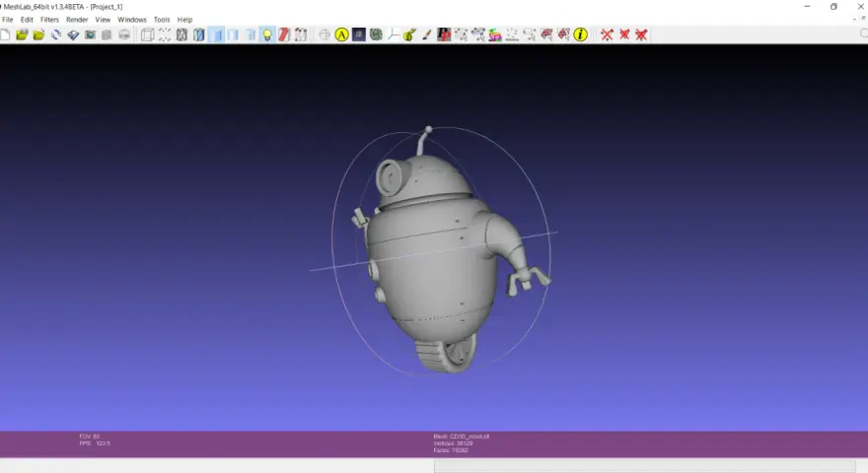Select the trackball not-editing tool

[x=325, y=34]
